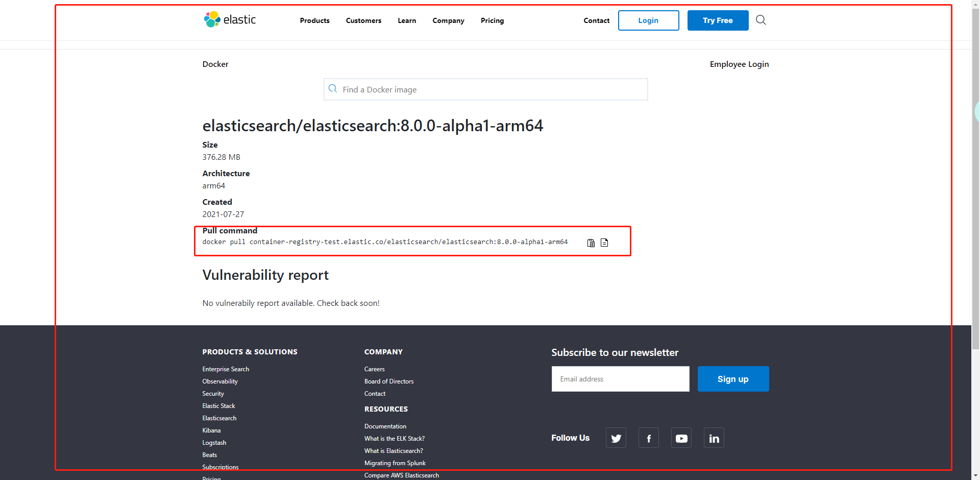Open the Products menu
The width and height of the screenshot is (980, 480).
pyautogui.click(x=314, y=20)
